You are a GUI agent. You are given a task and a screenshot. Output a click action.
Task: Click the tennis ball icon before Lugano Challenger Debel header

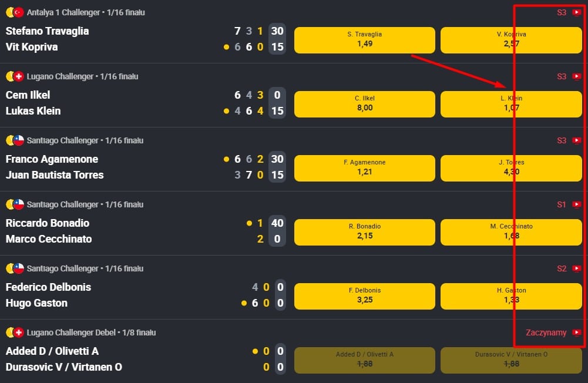10,332
